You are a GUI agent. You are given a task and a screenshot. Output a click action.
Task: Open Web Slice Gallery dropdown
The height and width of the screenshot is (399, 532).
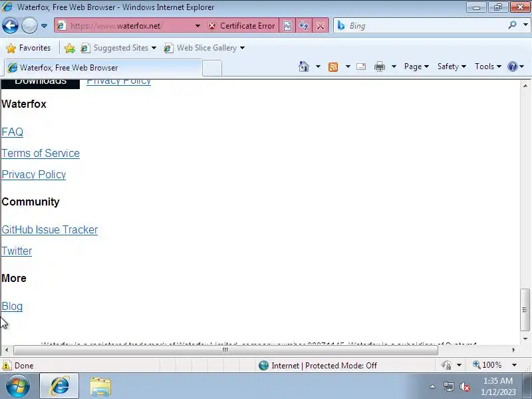coord(204,48)
